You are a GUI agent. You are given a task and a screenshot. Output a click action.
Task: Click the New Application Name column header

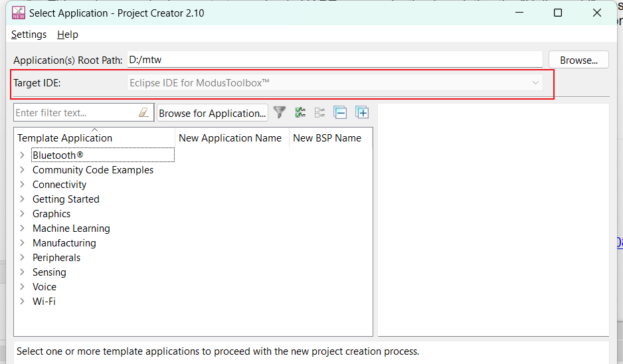coord(232,137)
